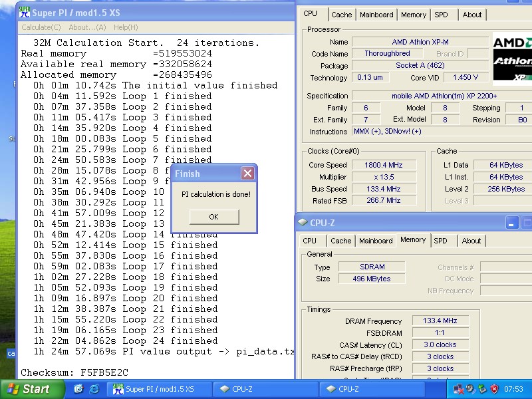
Task: Close the Finish dialog with X
Action: (247, 174)
